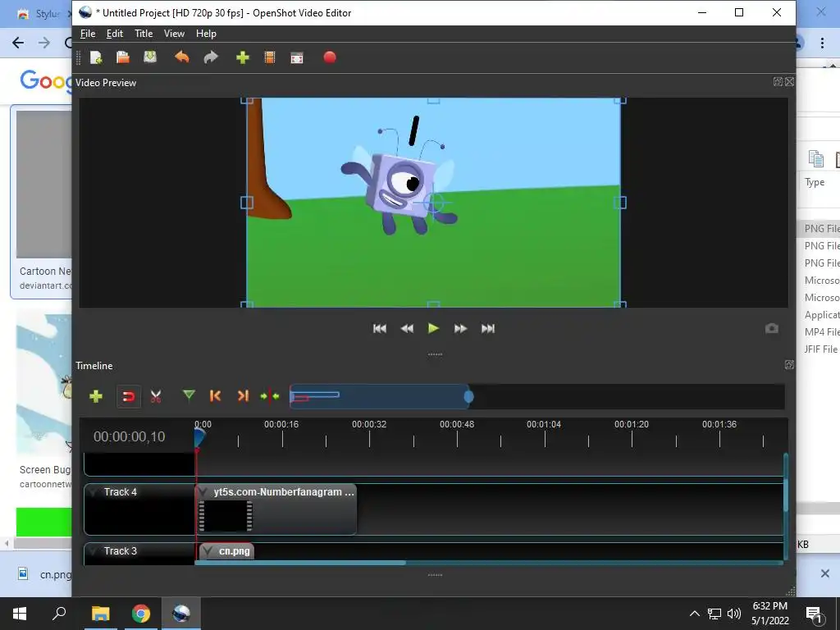
Task: Jump to end of the video preview
Action: 488,328
